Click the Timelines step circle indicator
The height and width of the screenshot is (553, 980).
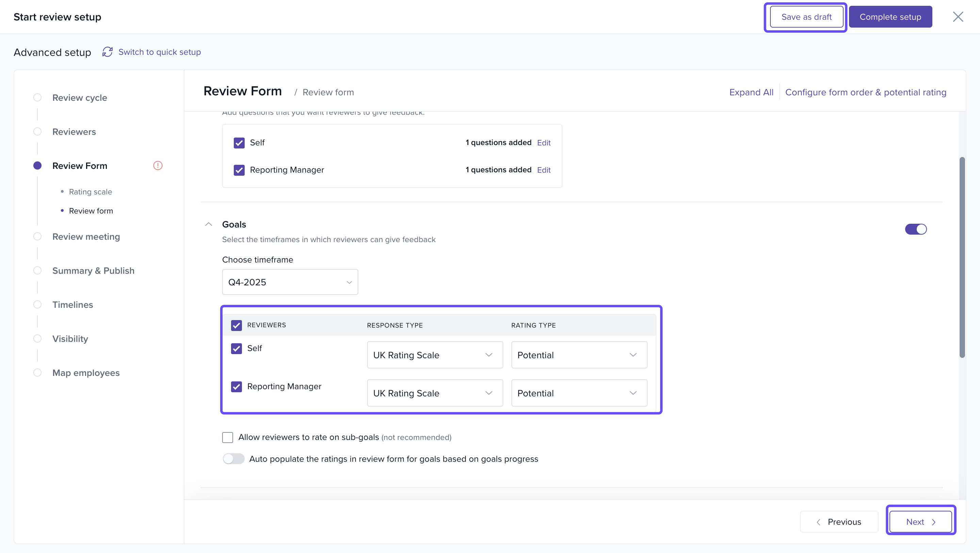37,304
